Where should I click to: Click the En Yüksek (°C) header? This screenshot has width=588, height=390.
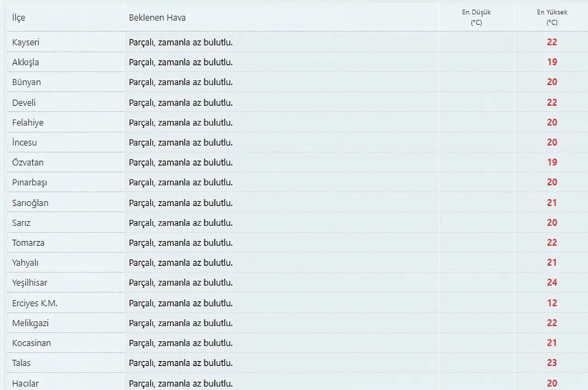pyautogui.click(x=552, y=17)
